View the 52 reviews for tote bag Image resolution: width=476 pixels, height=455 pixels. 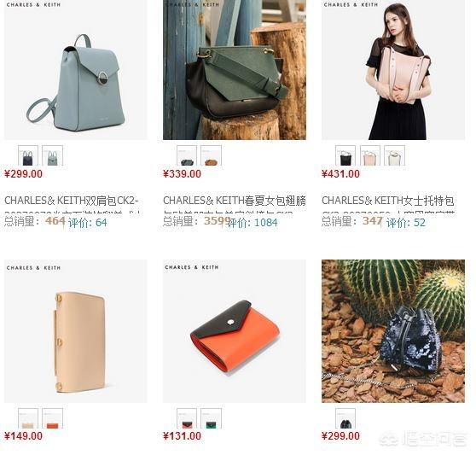405,223
